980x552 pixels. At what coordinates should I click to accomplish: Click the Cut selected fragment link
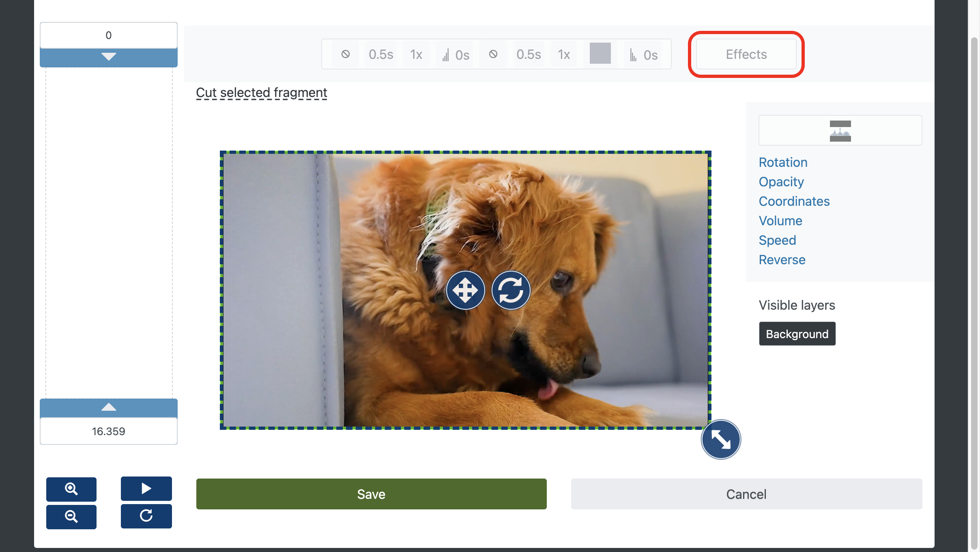tap(262, 93)
